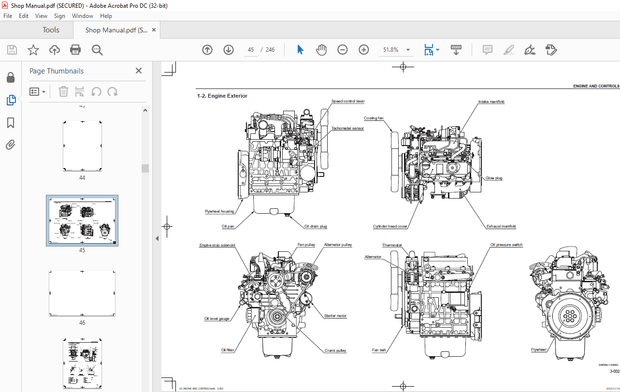This screenshot has width=620, height=392.
Task: Click the 'Cooling fan' label
Action: click(374, 118)
